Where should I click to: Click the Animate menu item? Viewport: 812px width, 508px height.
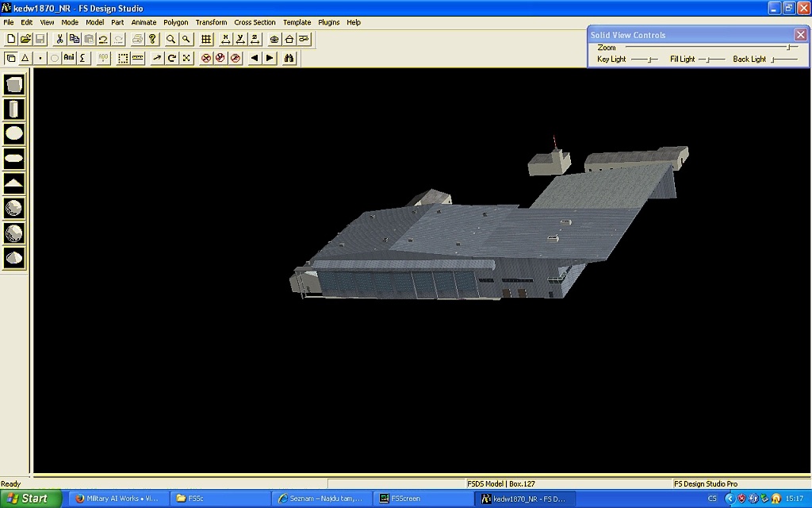coord(144,22)
